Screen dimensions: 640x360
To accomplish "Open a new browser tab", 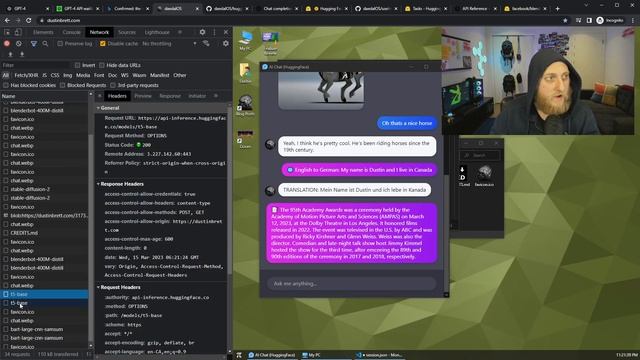I will (x=558, y=9).
